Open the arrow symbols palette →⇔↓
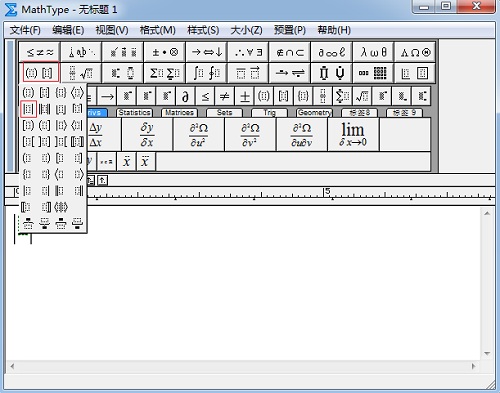This screenshot has width=500, height=393. pos(206,52)
